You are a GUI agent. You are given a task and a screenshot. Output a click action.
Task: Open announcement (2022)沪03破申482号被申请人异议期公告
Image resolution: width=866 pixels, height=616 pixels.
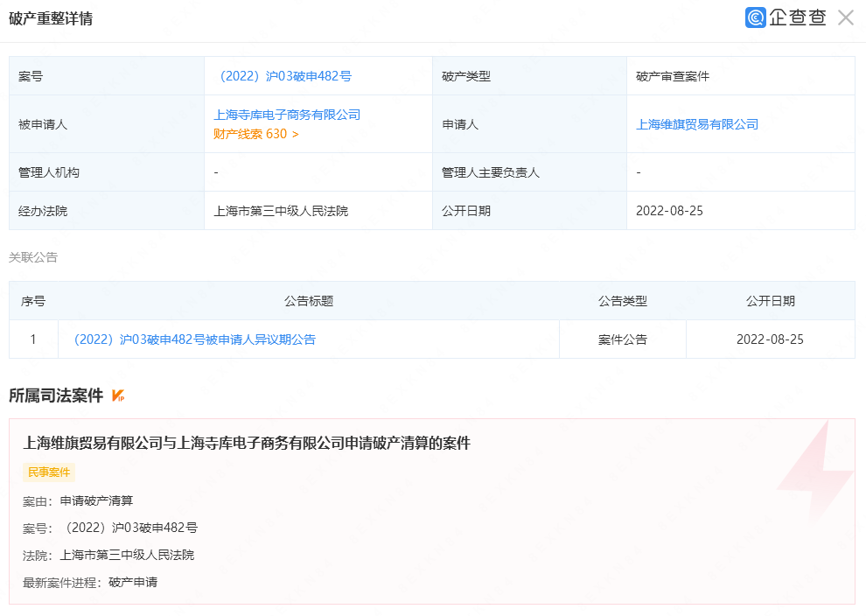tap(194, 339)
